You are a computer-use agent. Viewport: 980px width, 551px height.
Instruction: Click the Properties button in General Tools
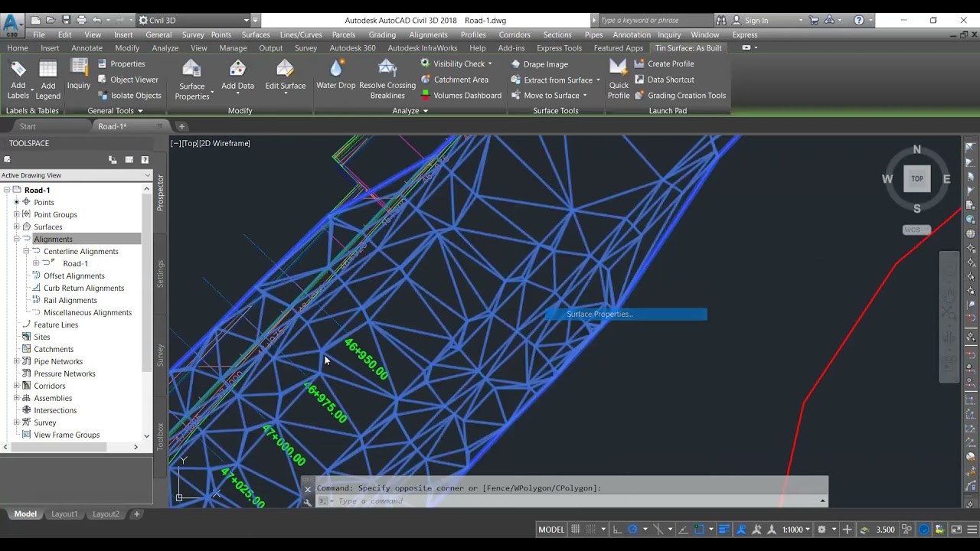(x=122, y=64)
